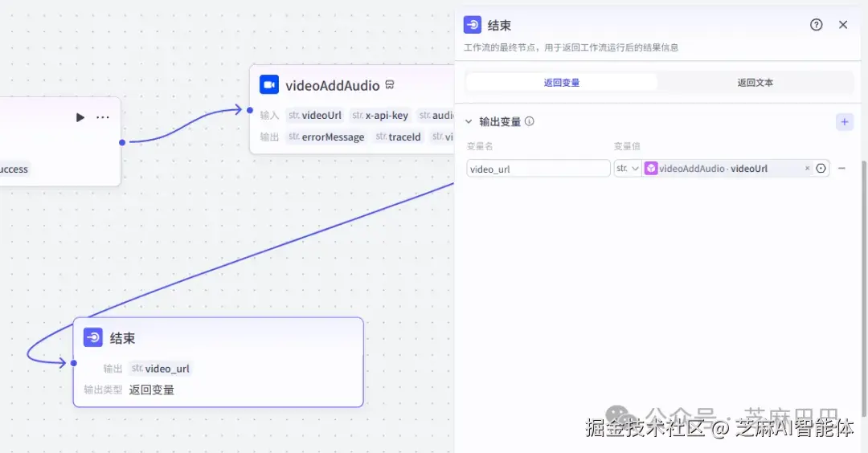
Task: Remove the video_url output variable row
Action: (841, 168)
